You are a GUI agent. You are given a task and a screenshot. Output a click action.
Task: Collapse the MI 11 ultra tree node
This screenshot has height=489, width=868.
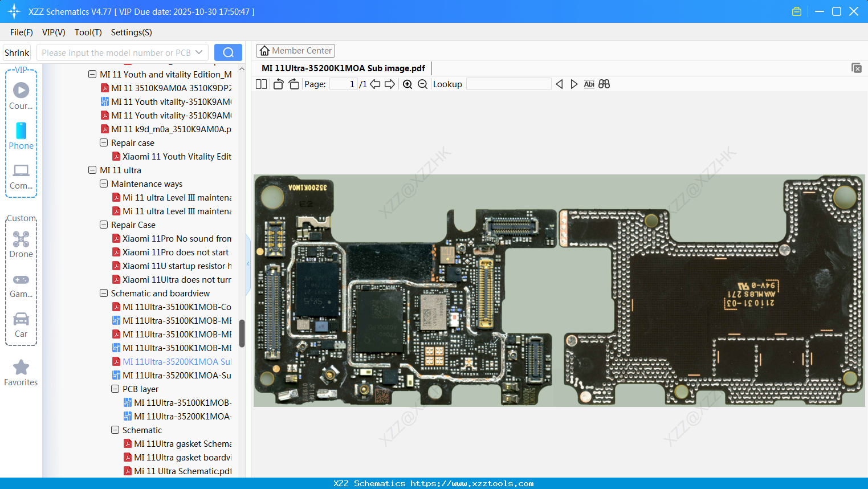(x=92, y=170)
